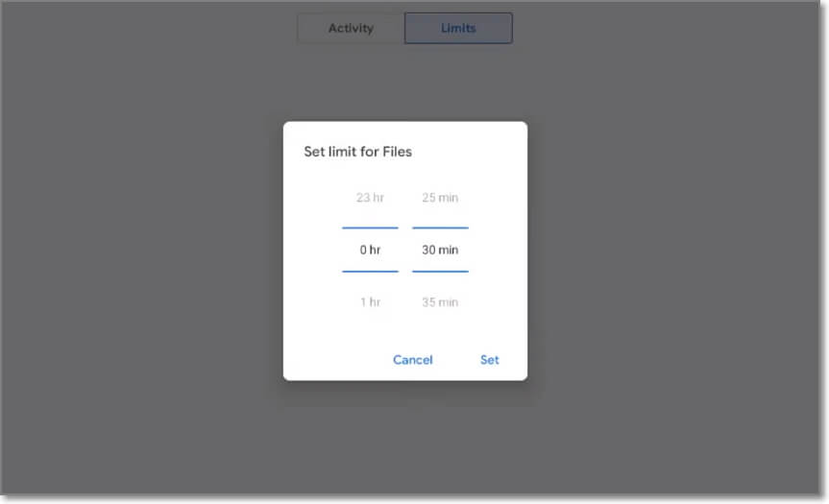Click the blue line below 30 min

440,272
